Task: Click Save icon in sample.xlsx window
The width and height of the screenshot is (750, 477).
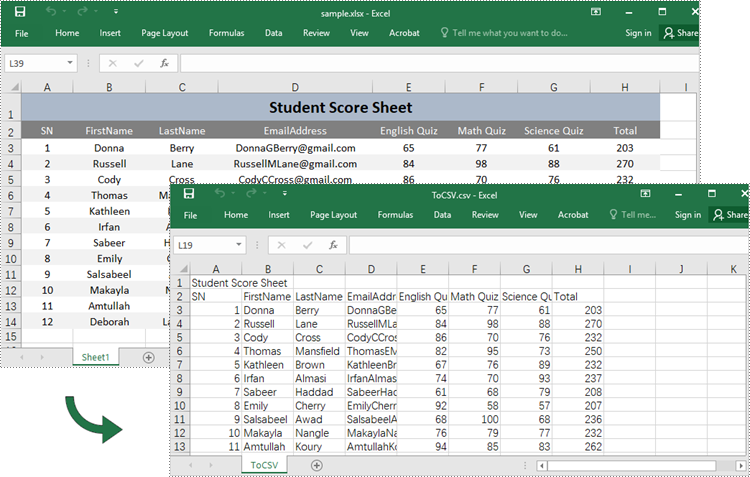Action: click(20, 11)
